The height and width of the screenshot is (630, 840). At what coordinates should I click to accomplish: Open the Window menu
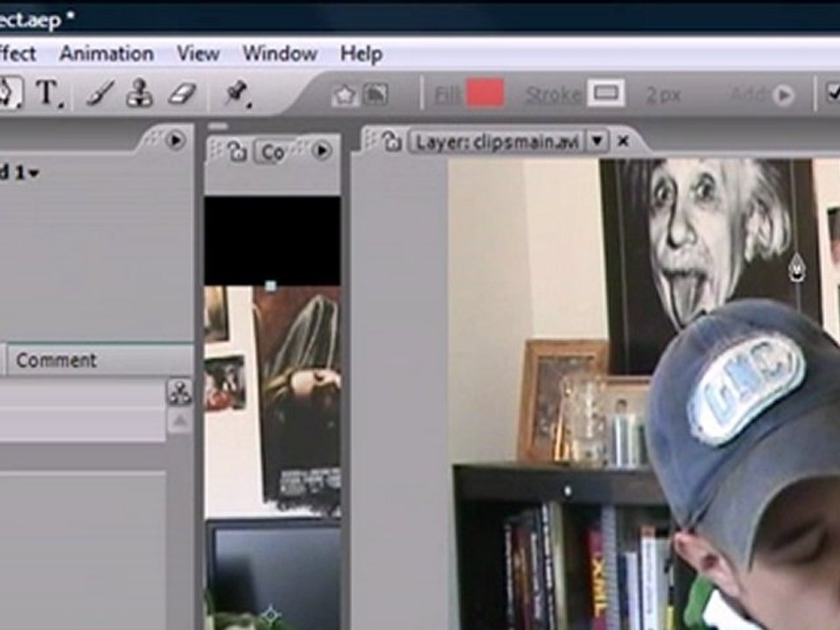pyautogui.click(x=280, y=53)
